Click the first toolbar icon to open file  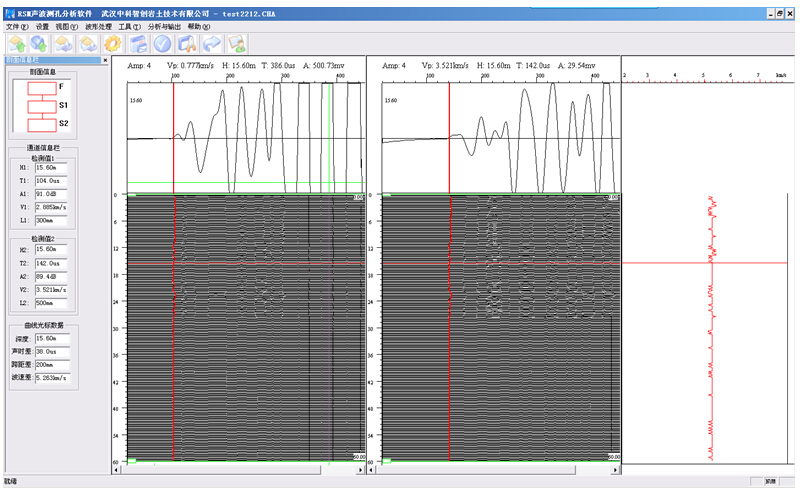pos(16,44)
